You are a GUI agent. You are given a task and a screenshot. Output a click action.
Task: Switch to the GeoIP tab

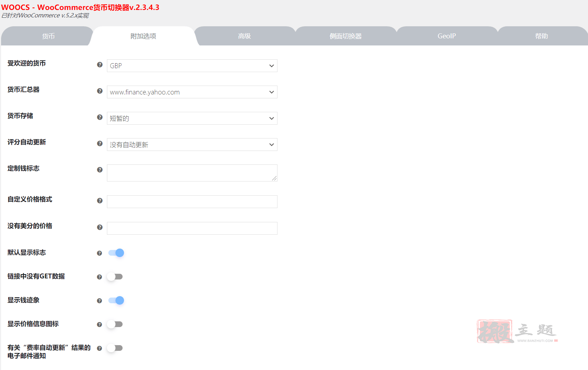point(447,36)
